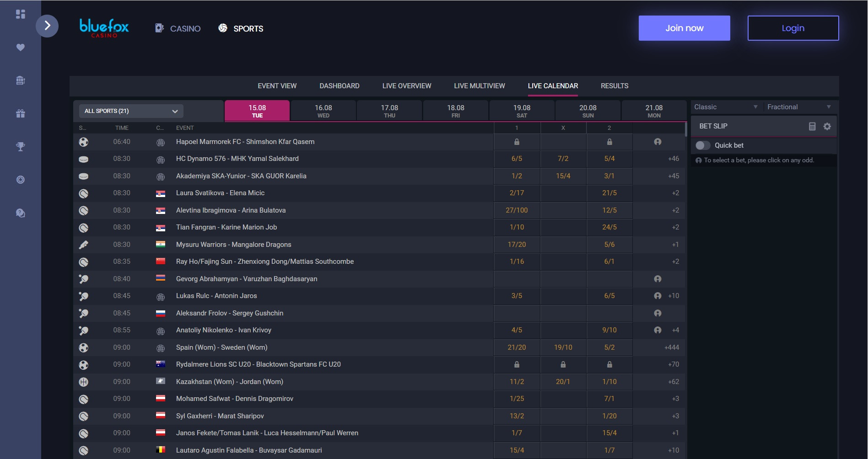Click the 6/5 odd for HC Dynamo 576 match

click(517, 159)
